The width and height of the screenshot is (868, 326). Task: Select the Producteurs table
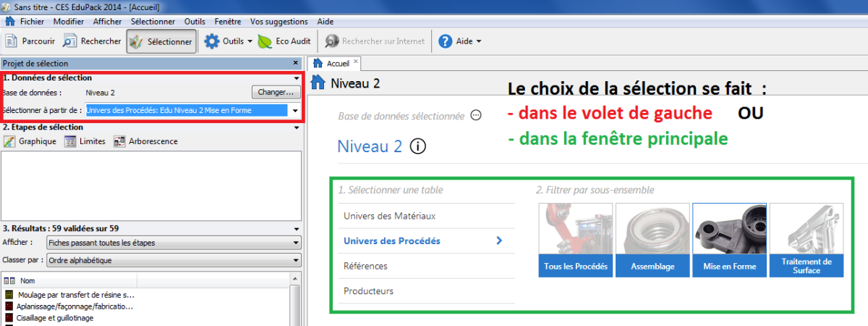[427, 291]
